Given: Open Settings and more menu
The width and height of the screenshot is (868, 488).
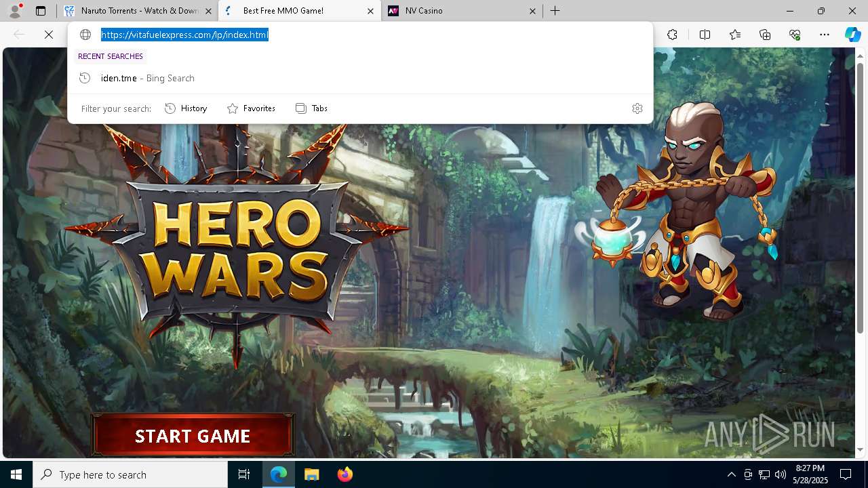Looking at the screenshot, I should (825, 35).
